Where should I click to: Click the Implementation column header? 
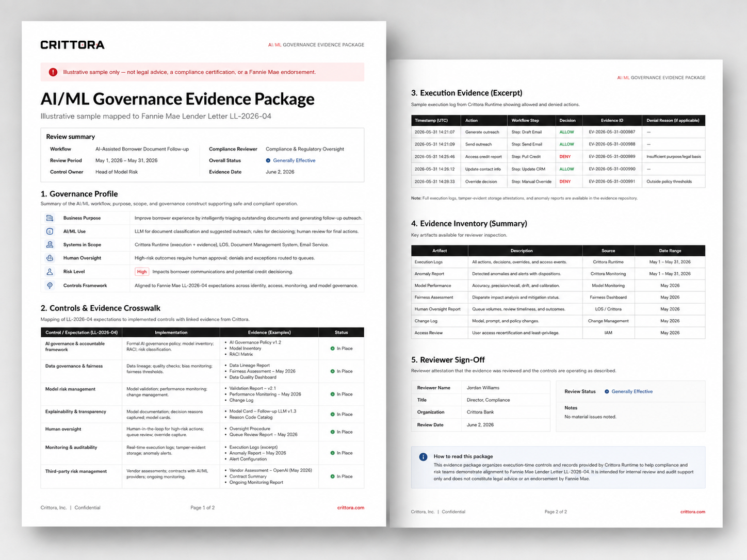pos(171,333)
